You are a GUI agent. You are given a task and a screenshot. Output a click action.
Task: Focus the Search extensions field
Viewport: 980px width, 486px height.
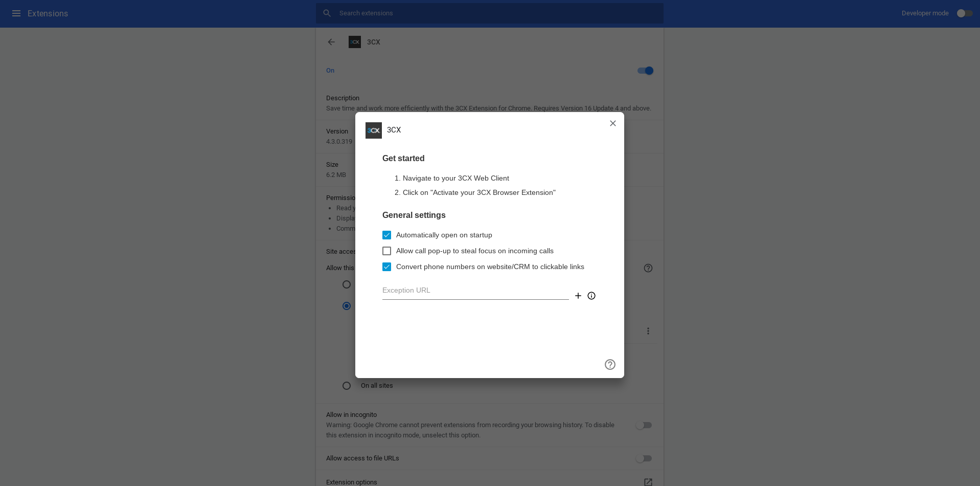490,13
